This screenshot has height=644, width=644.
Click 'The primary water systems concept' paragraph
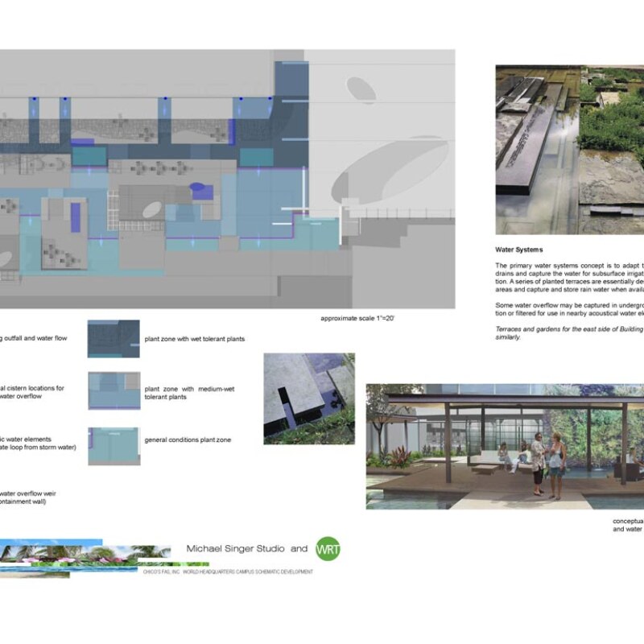[x=569, y=278]
